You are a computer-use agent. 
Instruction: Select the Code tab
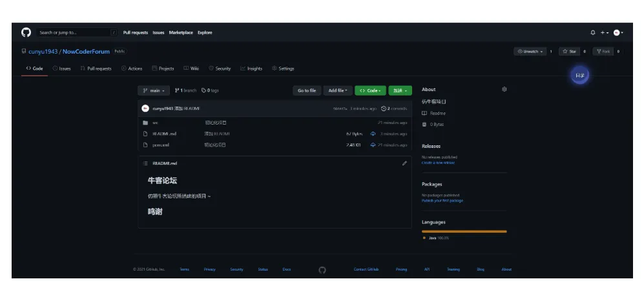(34, 68)
